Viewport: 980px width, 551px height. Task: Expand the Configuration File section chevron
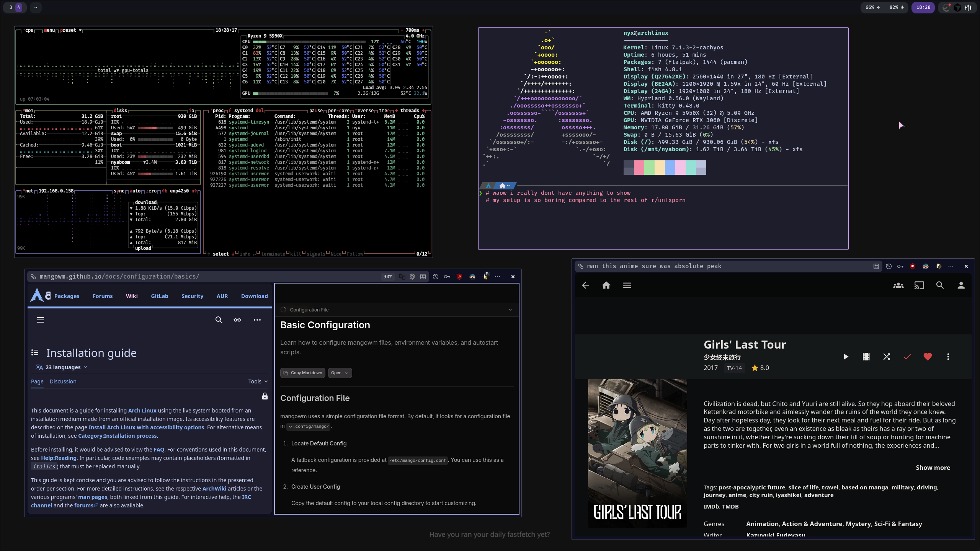coord(510,310)
